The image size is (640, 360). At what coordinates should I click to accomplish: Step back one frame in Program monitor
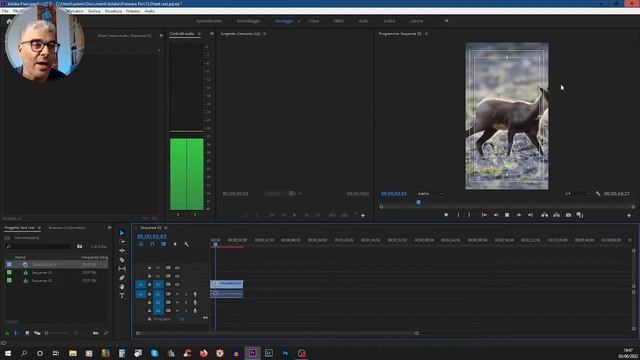[x=496, y=215]
